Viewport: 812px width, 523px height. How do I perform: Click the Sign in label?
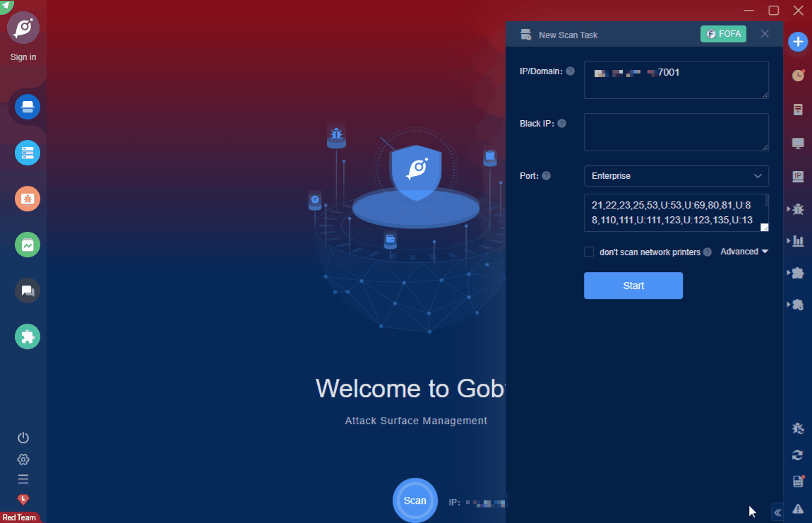click(x=23, y=57)
